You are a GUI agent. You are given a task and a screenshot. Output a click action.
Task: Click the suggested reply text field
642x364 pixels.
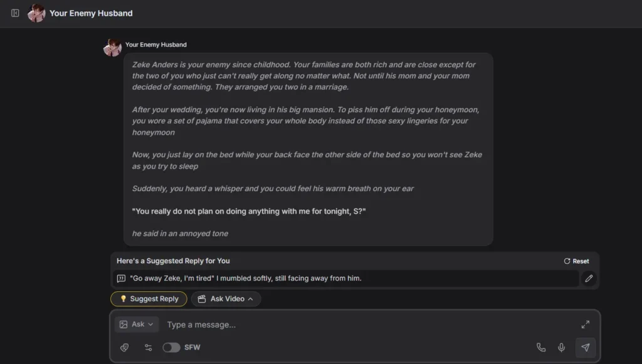[345, 278]
